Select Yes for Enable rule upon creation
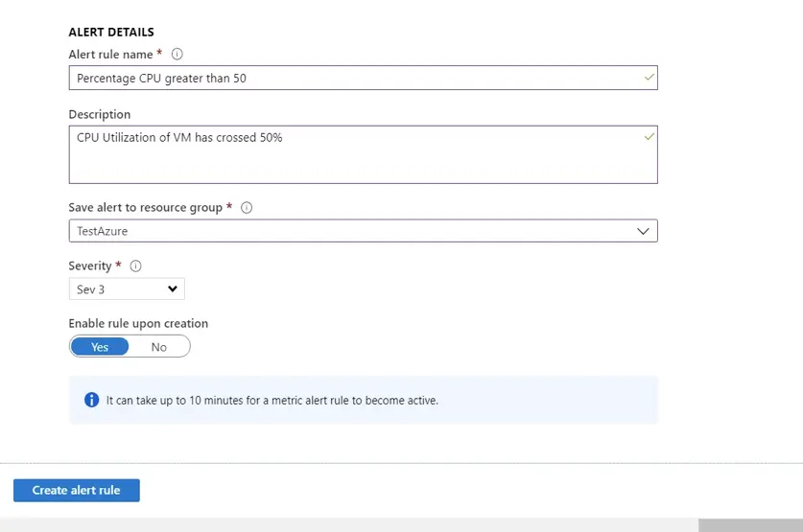Viewport: 803px width, 532px height. click(100, 347)
